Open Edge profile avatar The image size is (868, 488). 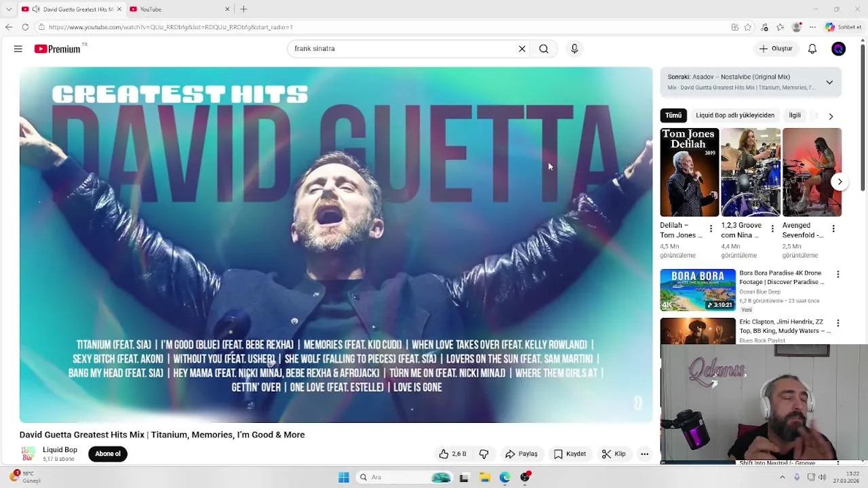797,27
